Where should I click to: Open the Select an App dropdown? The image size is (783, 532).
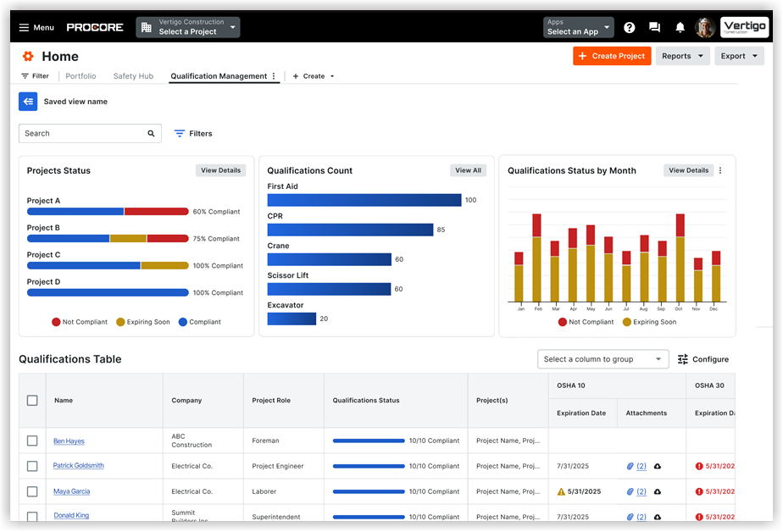[577, 27]
